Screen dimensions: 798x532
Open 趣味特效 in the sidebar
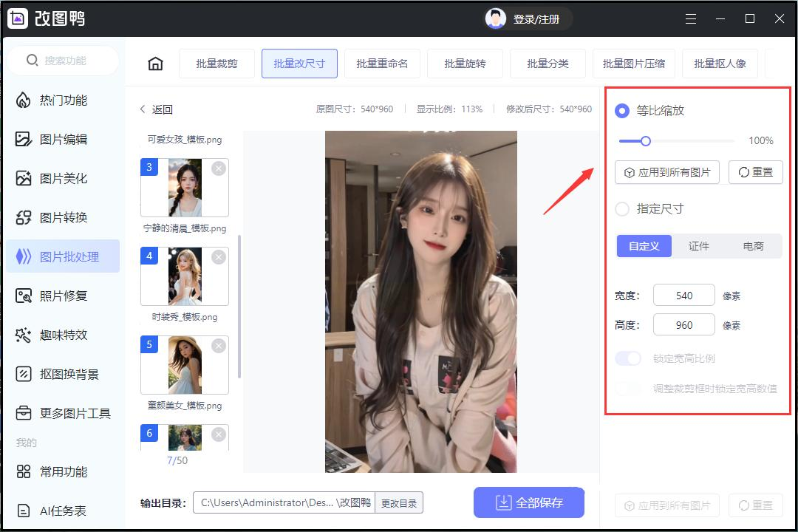tap(63, 335)
